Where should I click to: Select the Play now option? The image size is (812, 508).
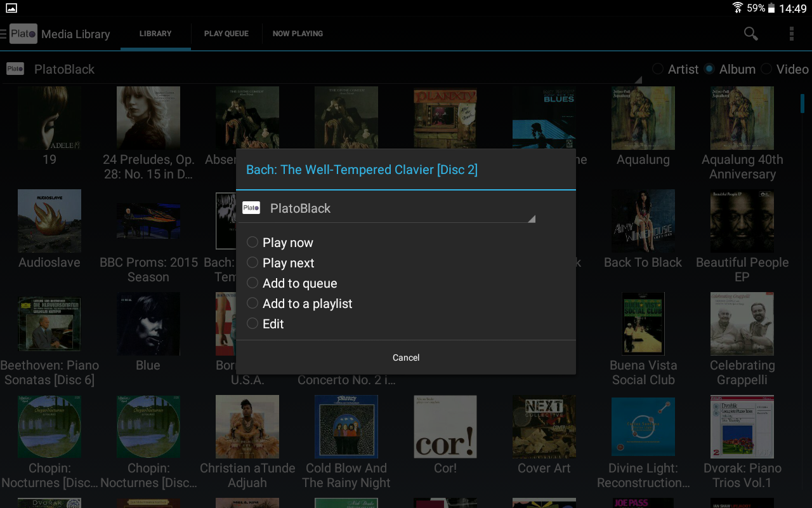point(280,243)
